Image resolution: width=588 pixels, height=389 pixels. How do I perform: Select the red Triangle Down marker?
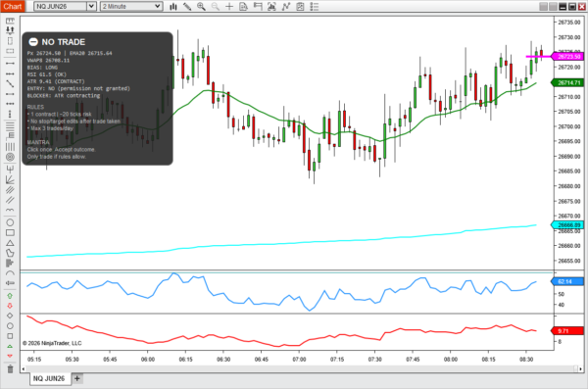click(10, 356)
